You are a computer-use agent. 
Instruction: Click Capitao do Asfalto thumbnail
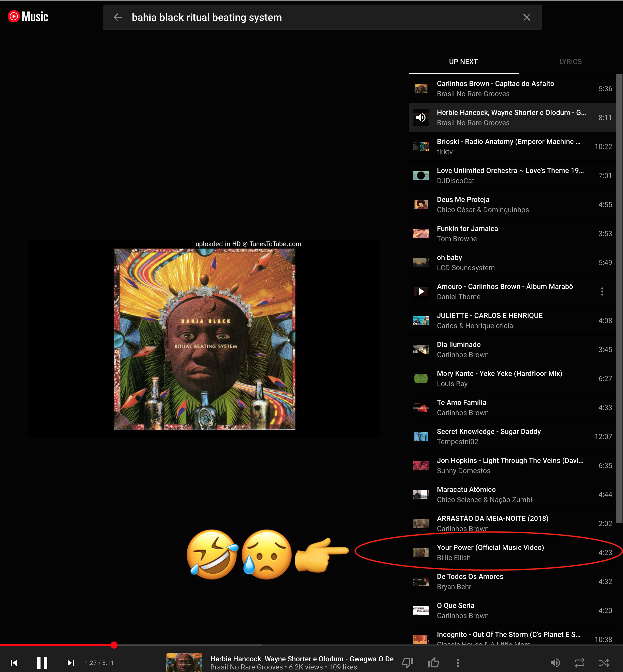pos(421,89)
